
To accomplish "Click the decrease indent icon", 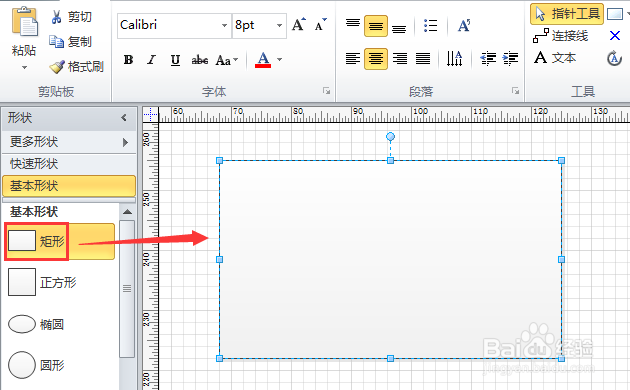I will 488,59.
